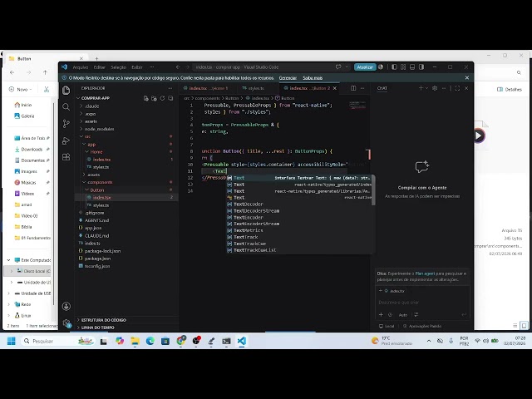532x399 pixels.
Task: Click Detalhes button in File Explorer window
Action: coord(510,89)
